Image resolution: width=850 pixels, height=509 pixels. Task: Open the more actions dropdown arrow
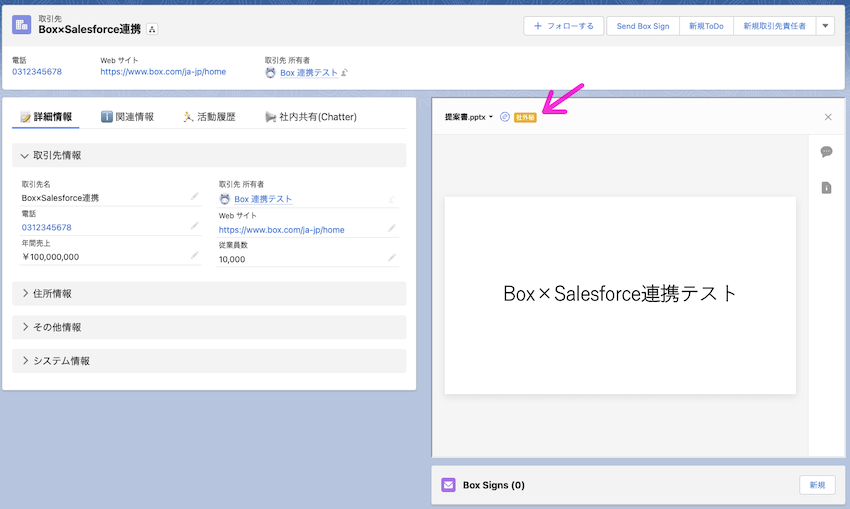[x=826, y=26]
